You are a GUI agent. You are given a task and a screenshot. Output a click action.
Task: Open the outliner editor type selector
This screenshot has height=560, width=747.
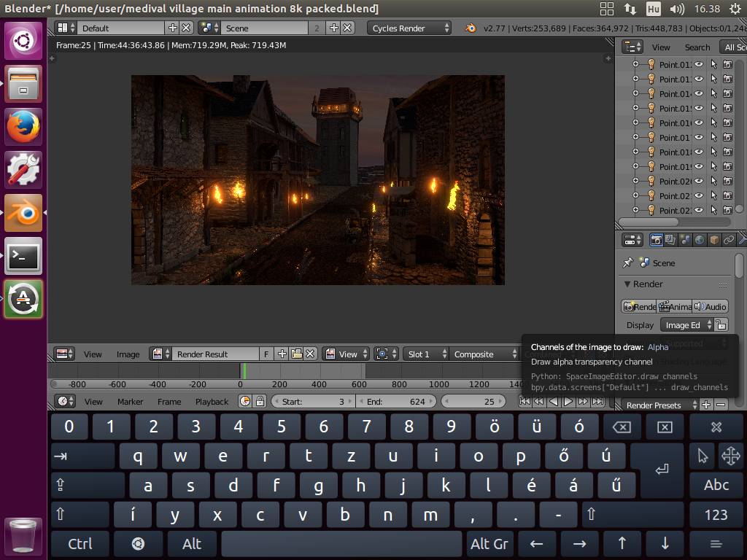(x=632, y=47)
